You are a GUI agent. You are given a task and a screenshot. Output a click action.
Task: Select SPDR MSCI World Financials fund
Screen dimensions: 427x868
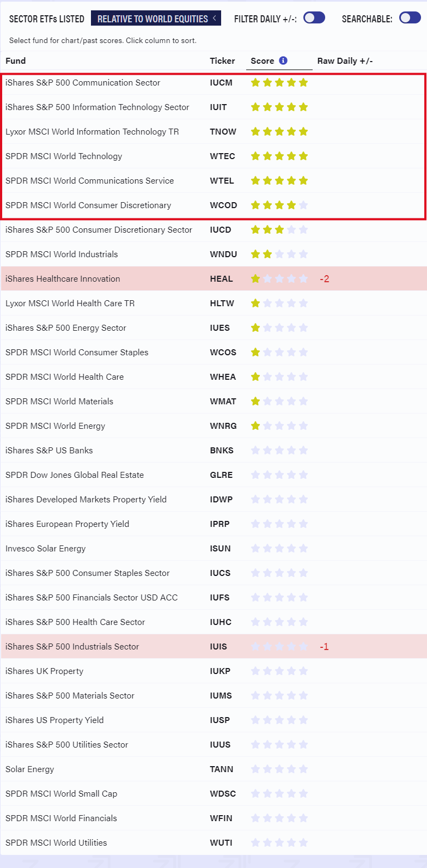pos(61,818)
